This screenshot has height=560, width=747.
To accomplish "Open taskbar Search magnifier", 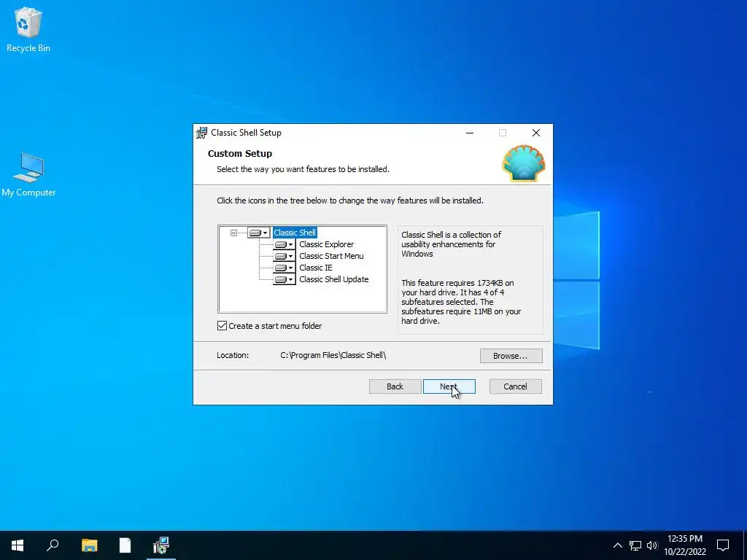I will point(53,545).
